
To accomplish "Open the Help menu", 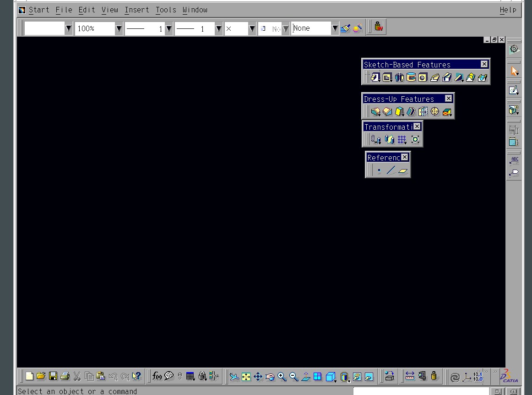I will pos(508,10).
